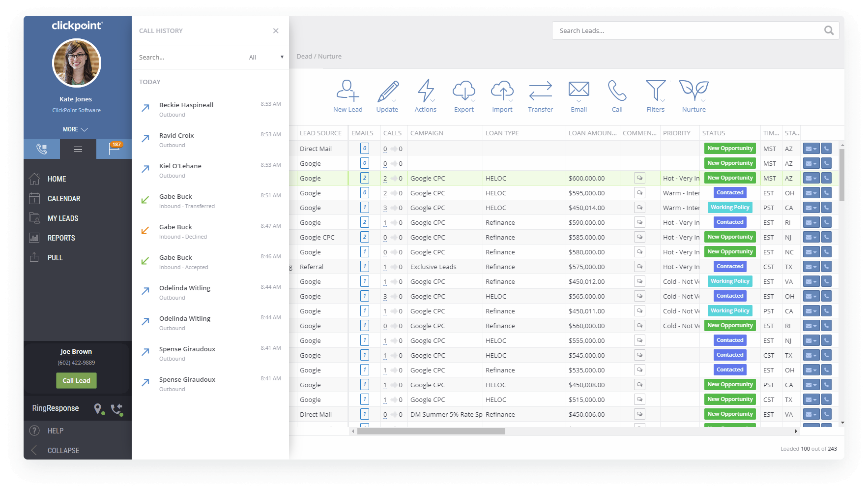Screen dimensions: 868x491
Task: Open email dropdown for $600,000.00 row
Action: [811, 178]
